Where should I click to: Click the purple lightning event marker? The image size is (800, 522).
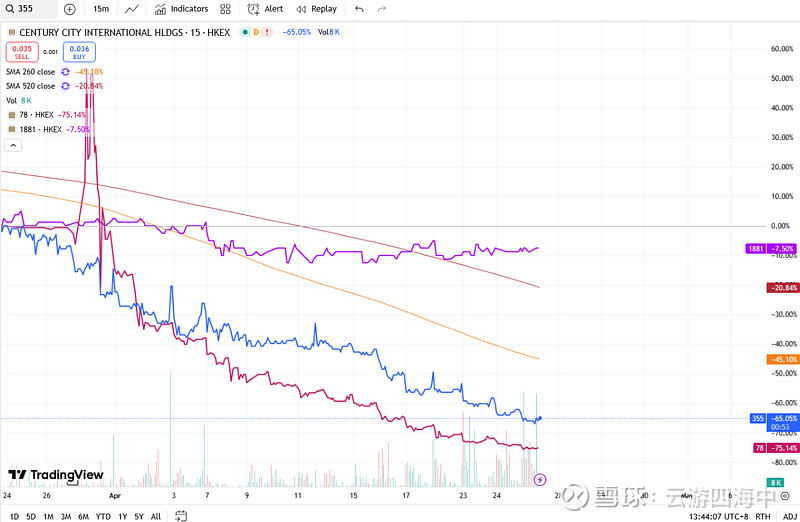(x=540, y=480)
